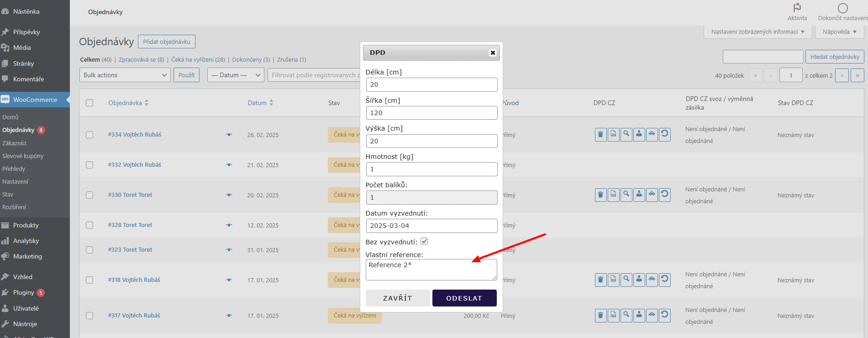Click the car icon in the #317 row
The width and height of the screenshot is (868, 338).
click(x=652, y=316)
